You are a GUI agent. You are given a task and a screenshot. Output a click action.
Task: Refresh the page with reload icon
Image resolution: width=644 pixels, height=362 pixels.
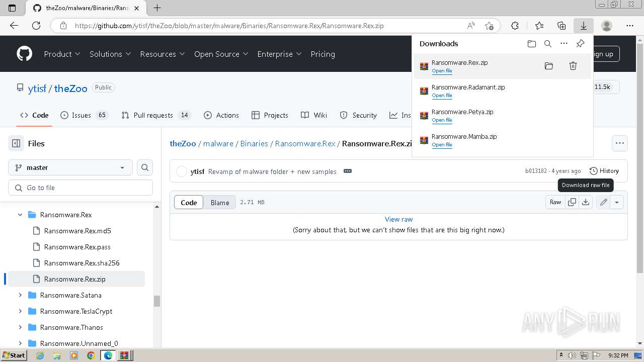click(x=36, y=26)
